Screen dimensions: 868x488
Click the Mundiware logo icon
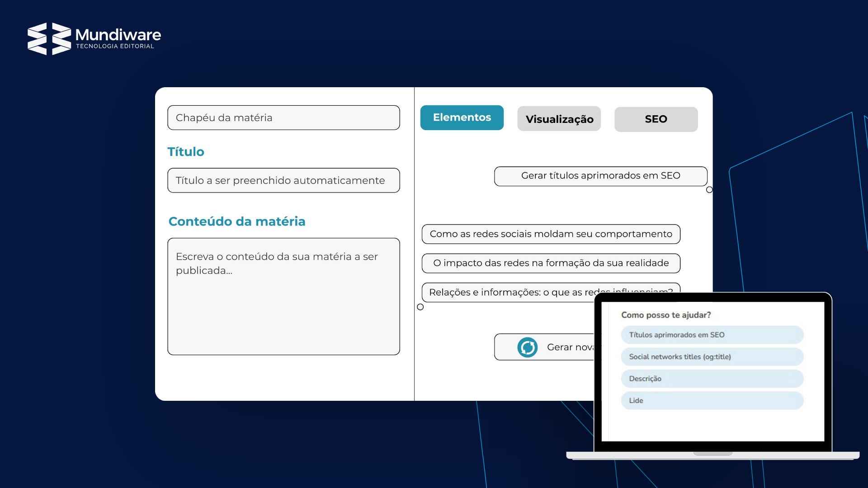pos(49,38)
